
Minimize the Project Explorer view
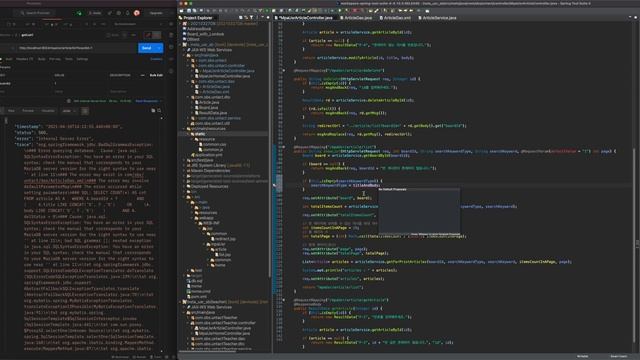coord(262,18)
